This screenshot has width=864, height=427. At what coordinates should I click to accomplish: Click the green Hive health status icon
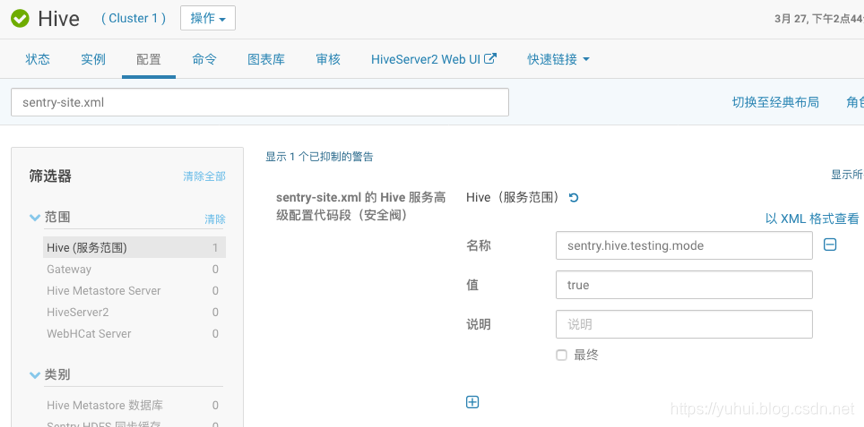[20, 19]
